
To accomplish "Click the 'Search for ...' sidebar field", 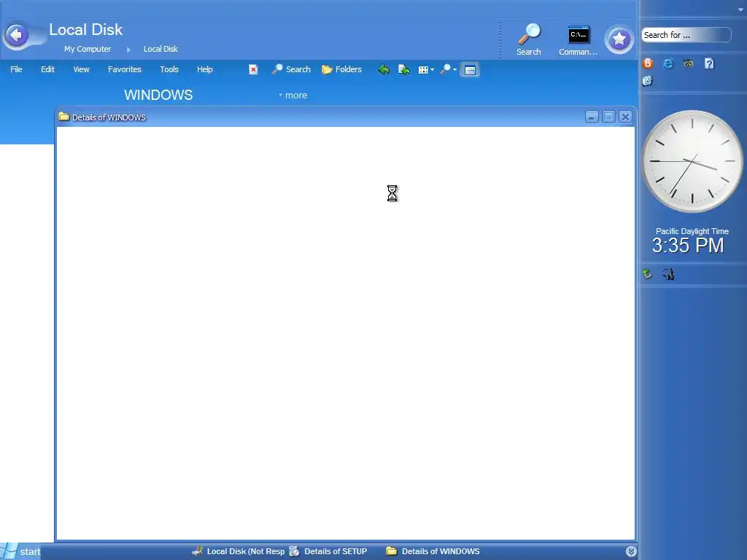I will 686,35.
